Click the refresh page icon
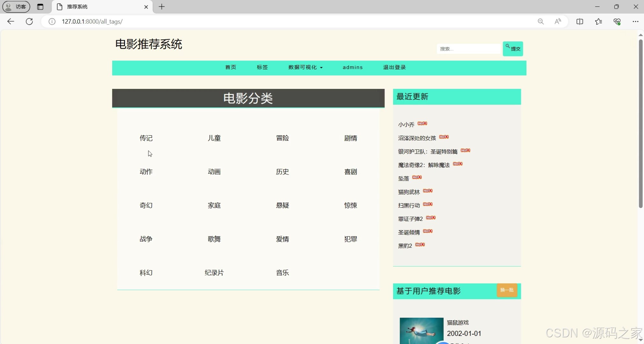This screenshot has width=644, height=344. tap(29, 21)
